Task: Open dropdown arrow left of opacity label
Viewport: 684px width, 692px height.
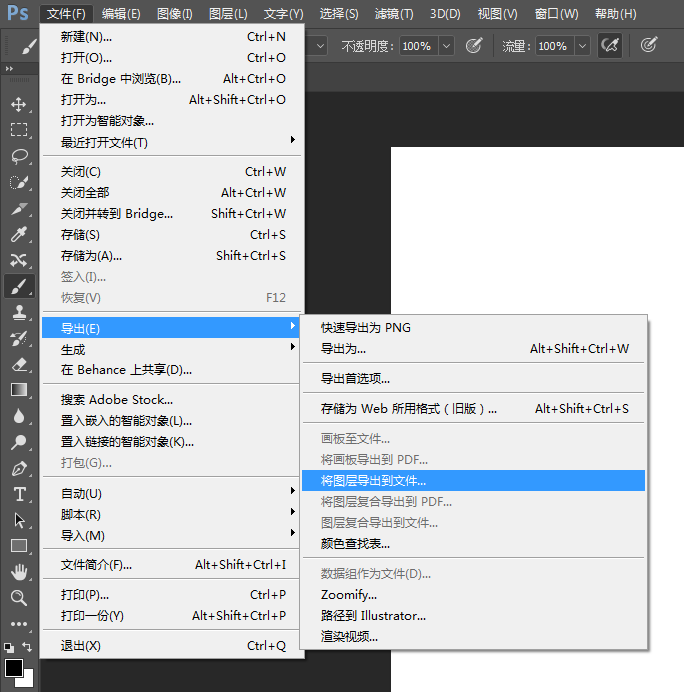Action: [320, 46]
